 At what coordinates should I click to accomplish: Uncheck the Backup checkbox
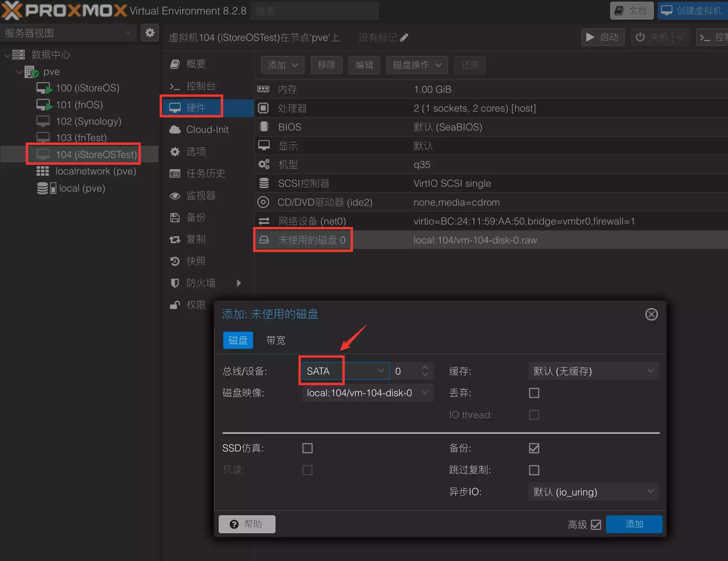click(534, 448)
